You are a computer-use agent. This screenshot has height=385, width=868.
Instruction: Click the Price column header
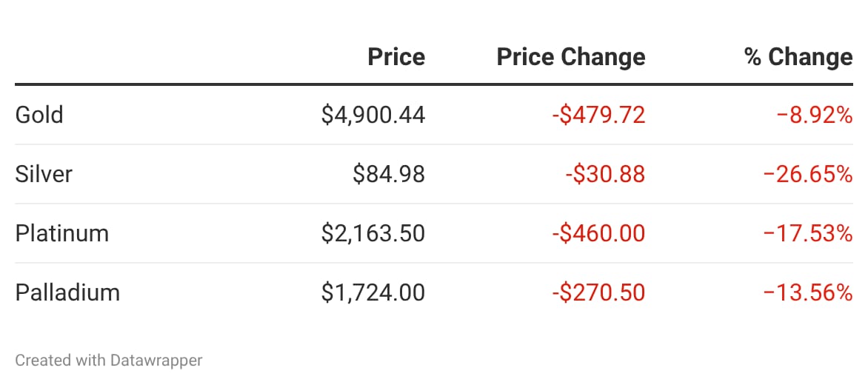coord(396,57)
